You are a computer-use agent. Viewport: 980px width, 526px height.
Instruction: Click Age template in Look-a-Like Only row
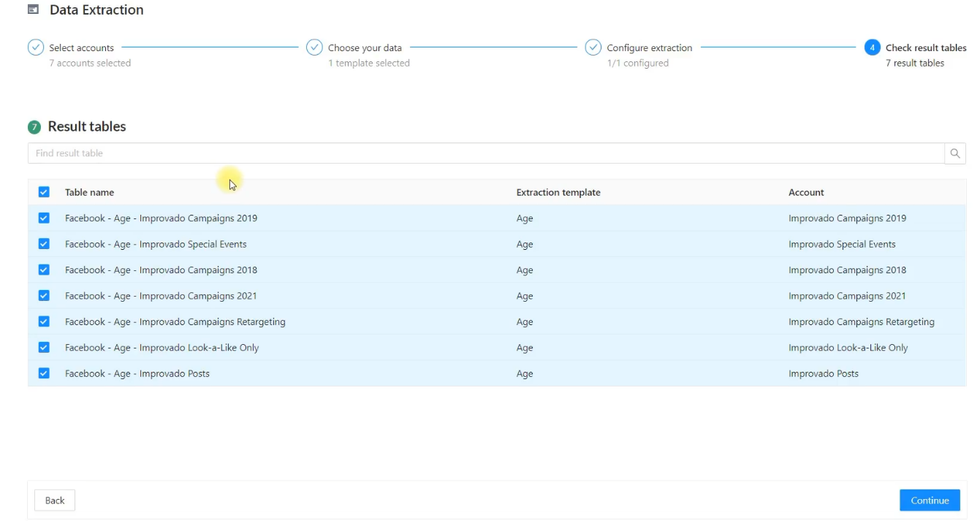(525, 348)
